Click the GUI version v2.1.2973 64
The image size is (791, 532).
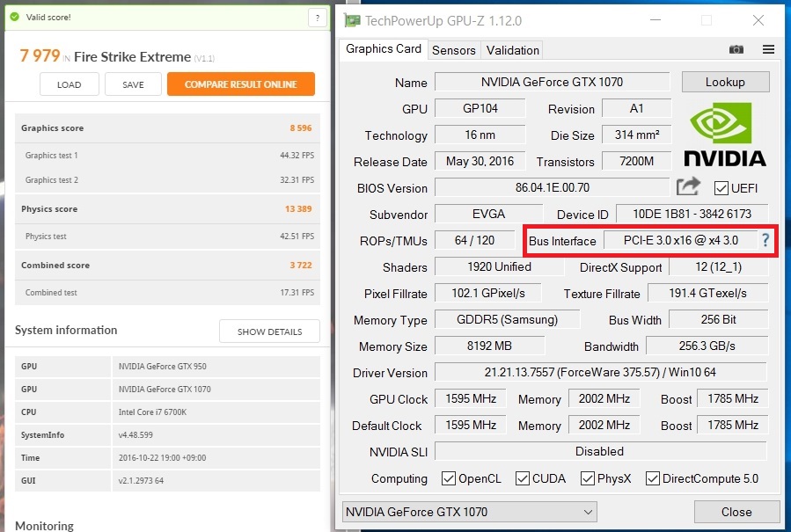pos(141,481)
